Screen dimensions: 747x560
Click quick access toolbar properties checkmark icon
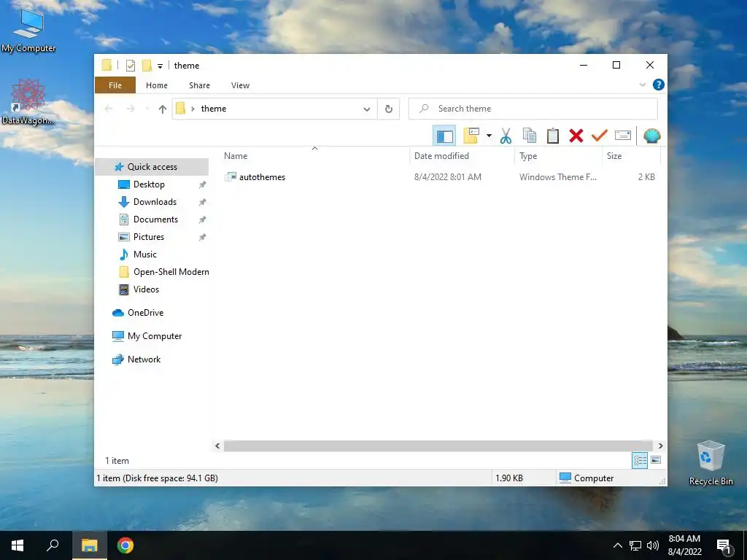130,66
